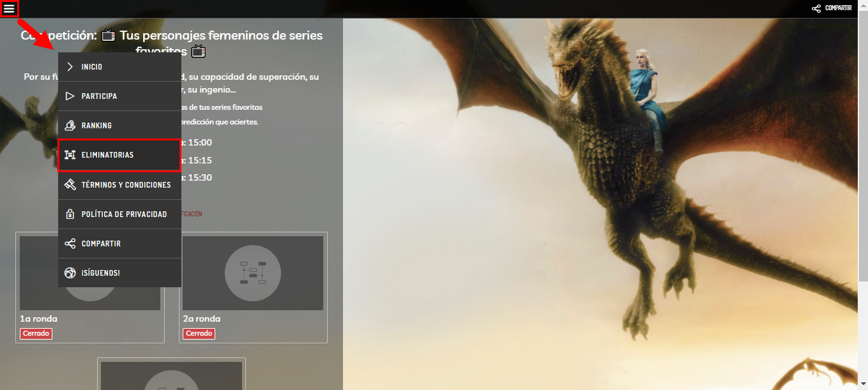Go to Inicio in the menu

pos(119,67)
